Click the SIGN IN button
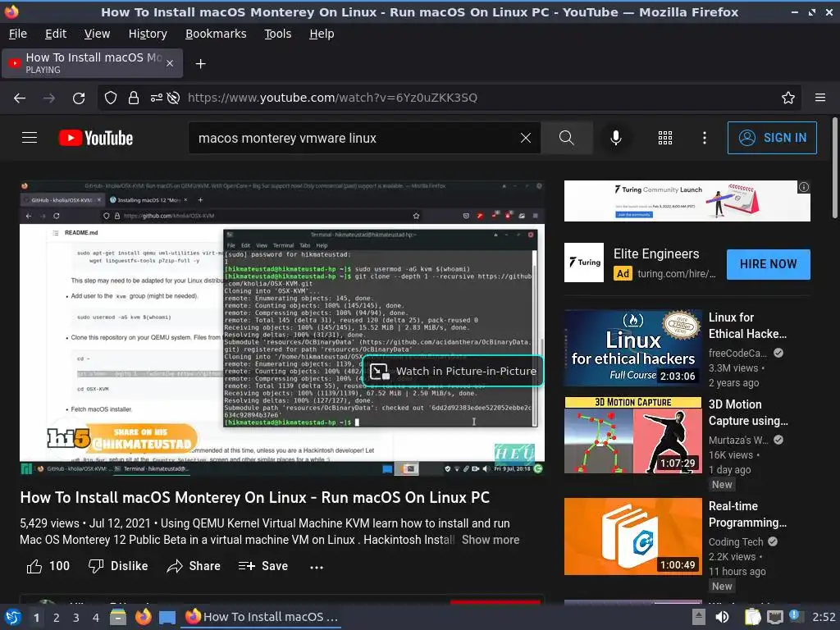The height and width of the screenshot is (630, 840). [772, 138]
